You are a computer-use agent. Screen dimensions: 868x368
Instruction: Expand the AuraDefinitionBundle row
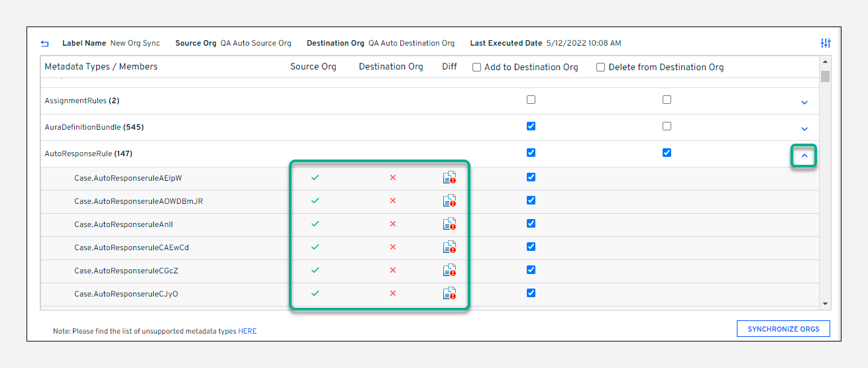[x=804, y=129]
